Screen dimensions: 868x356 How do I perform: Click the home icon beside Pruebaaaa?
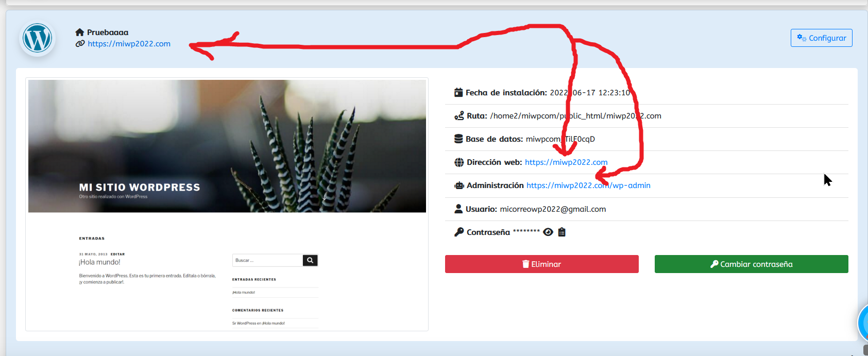(80, 32)
